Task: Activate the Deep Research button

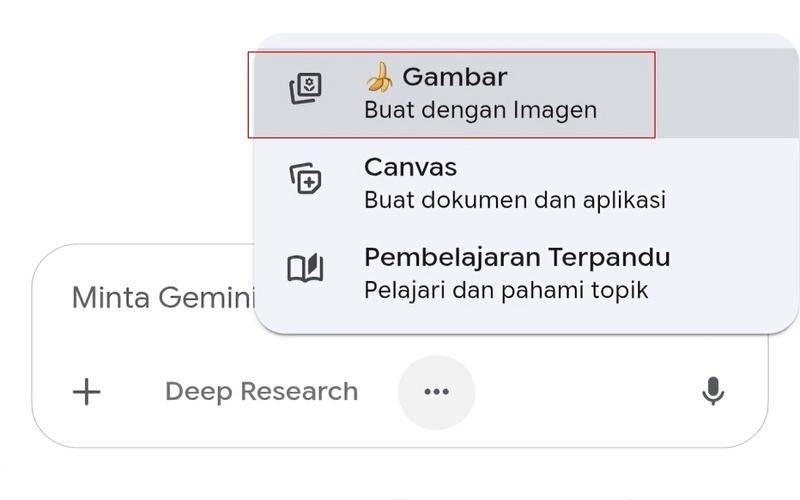Action: (261, 392)
